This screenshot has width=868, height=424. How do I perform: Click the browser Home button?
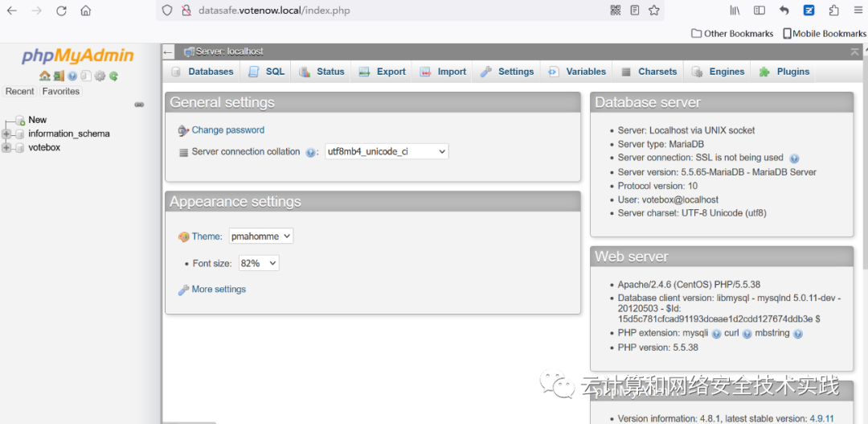pyautogui.click(x=85, y=10)
